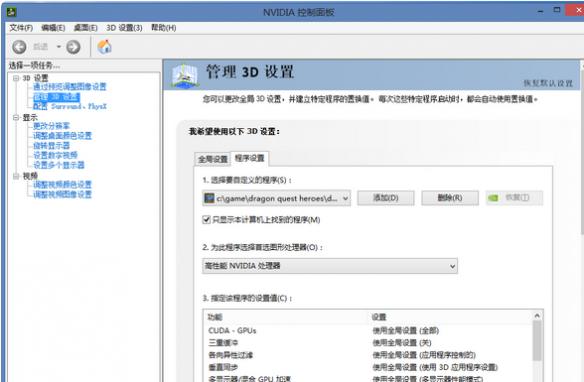
Task: Click the 功能 column header
Action: pos(215,317)
